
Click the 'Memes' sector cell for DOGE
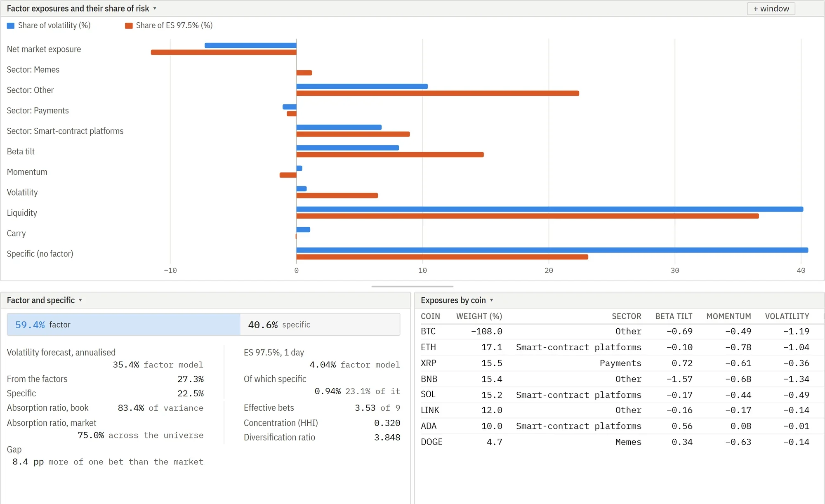pos(628,442)
